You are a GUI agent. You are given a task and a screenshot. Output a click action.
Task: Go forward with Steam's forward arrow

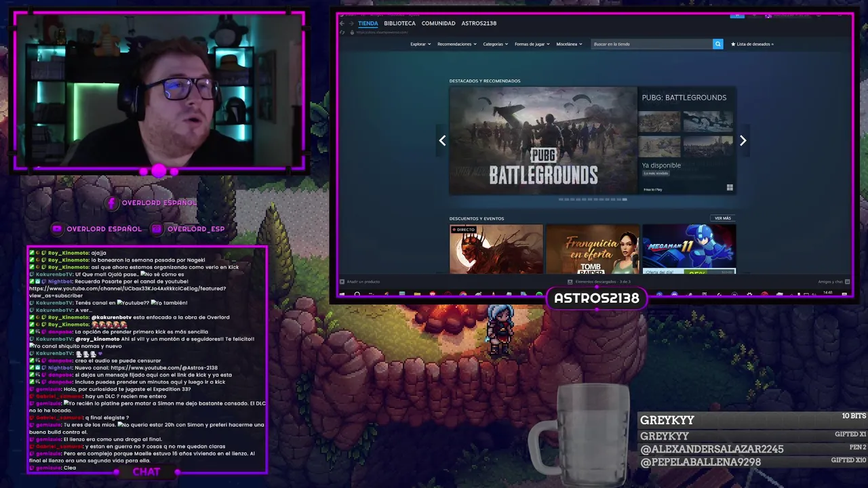click(x=351, y=23)
